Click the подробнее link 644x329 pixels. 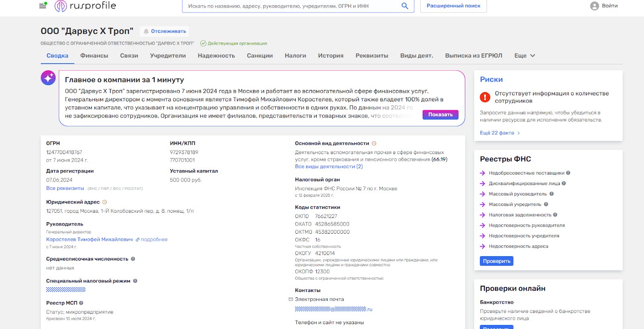[154, 239]
